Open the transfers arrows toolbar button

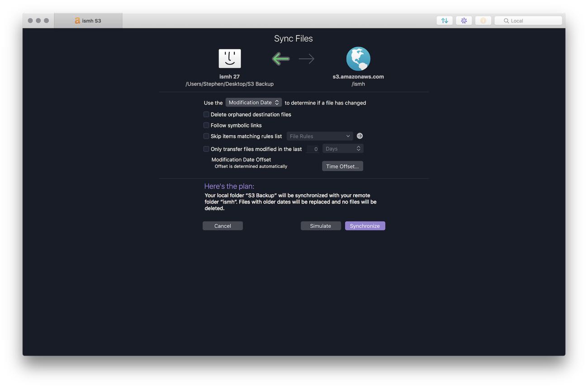[445, 21]
